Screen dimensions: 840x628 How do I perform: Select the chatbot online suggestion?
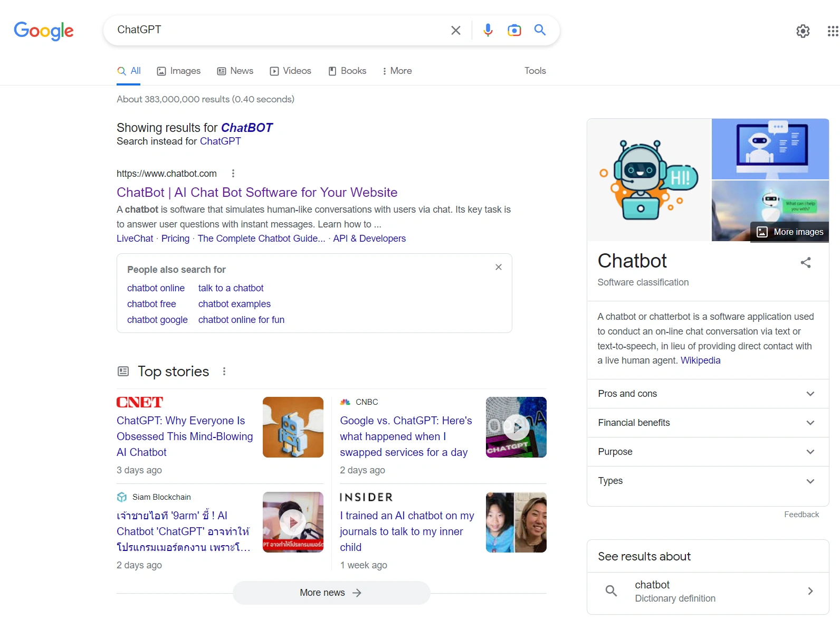click(x=156, y=288)
